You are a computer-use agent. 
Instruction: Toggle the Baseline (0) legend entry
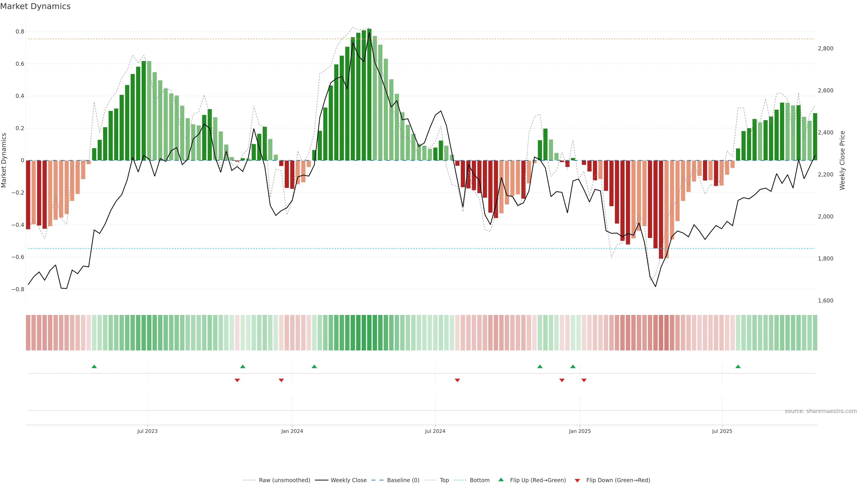[x=403, y=480]
